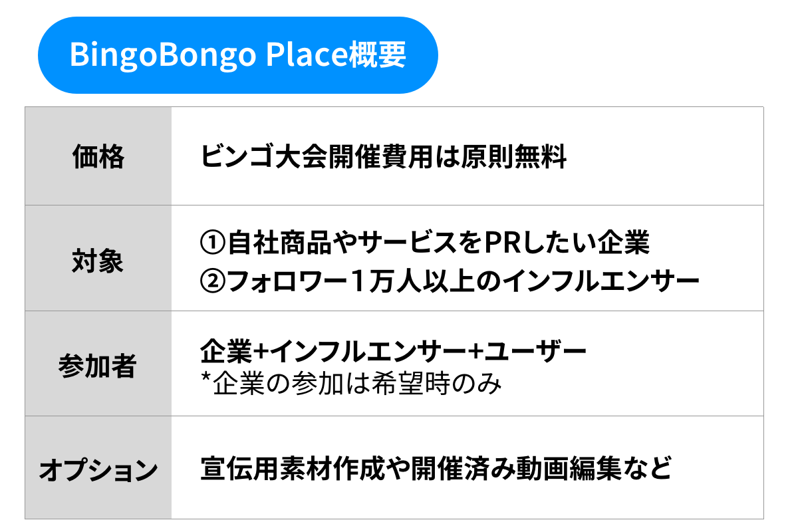
Task: Click the note 企業の参加は希望時のみ
Action: (357, 384)
